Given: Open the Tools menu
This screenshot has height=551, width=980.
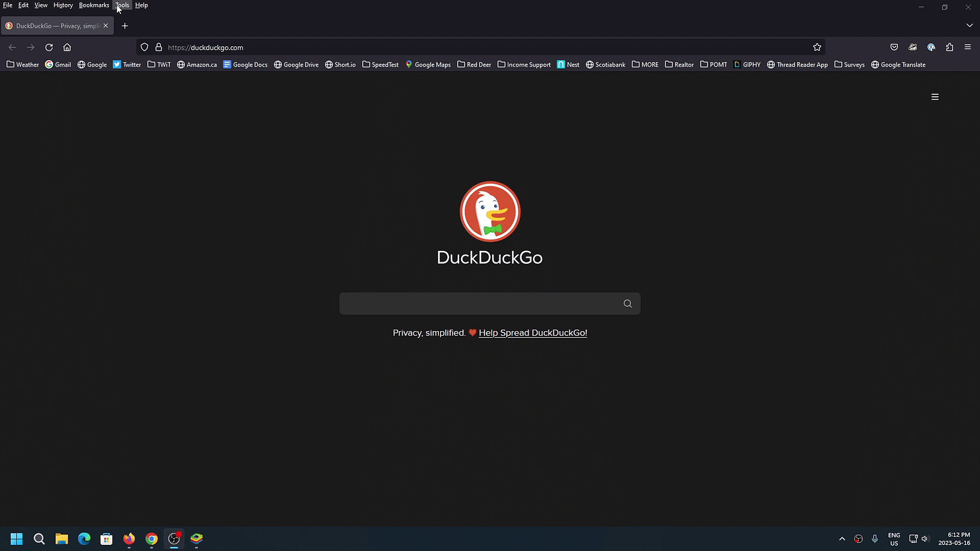Looking at the screenshot, I should (x=123, y=5).
